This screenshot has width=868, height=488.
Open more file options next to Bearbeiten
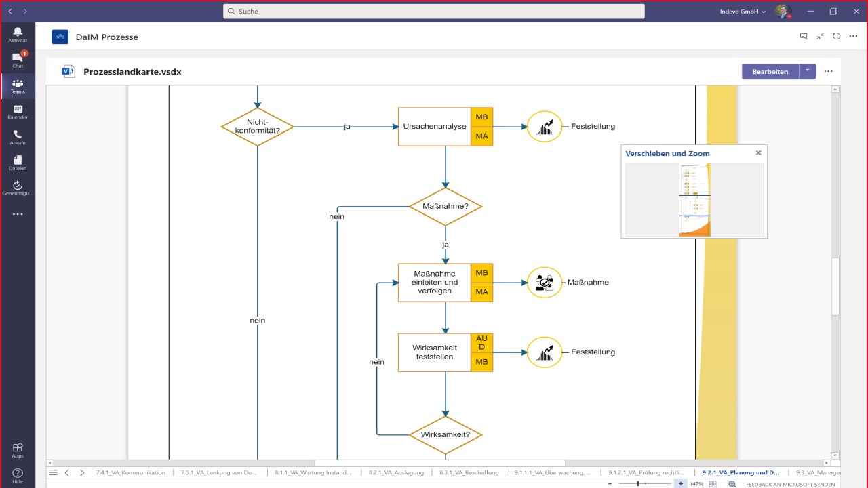(828, 71)
